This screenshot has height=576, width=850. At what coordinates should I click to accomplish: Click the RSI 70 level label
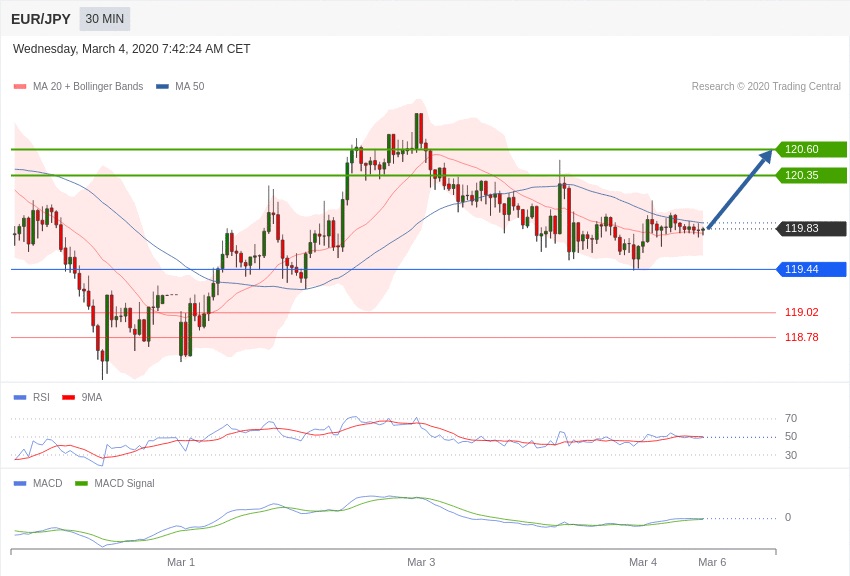[x=791, y=418]
